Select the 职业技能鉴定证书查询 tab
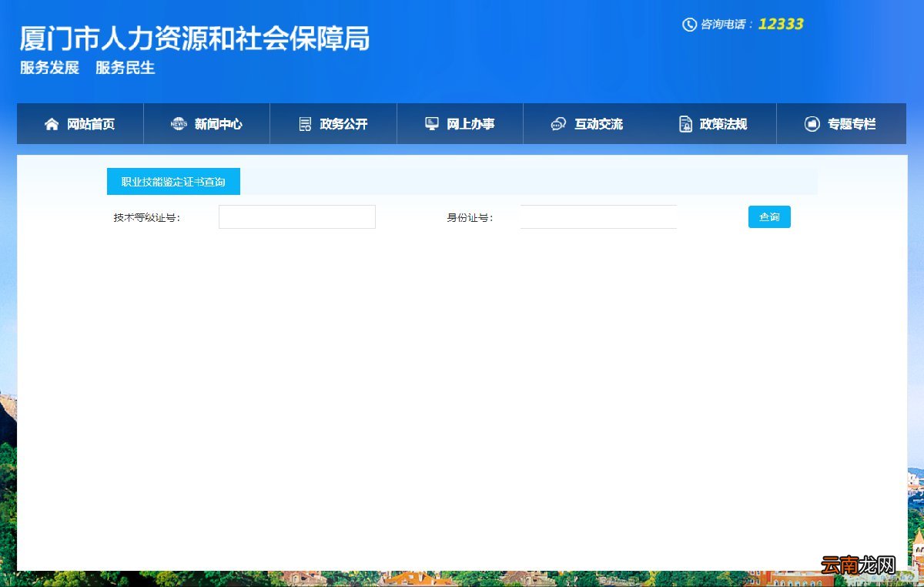924x587 pixels. (173, 182)
